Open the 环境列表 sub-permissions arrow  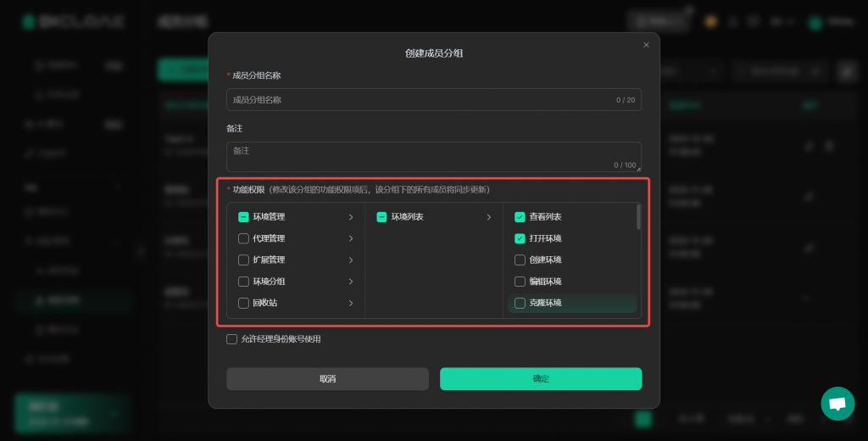(x=488, y=217)
